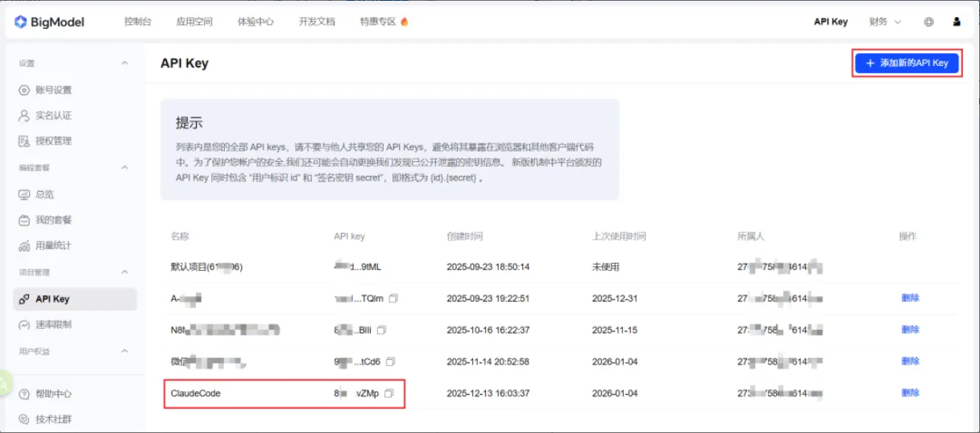Collapse the 设置 sidebar section
This screenshot has width=980, height=433.
[x=124, y=63]
